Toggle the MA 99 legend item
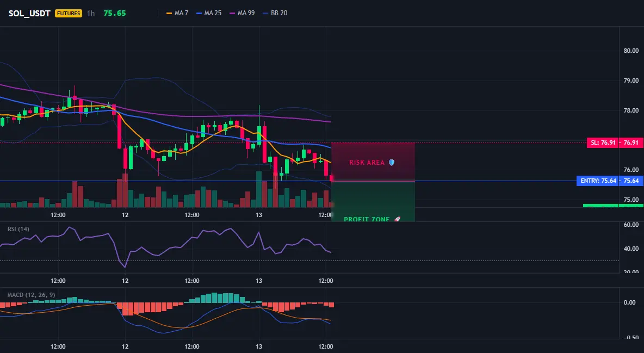Viewport: 644px width, 353px height. [243, 13]
